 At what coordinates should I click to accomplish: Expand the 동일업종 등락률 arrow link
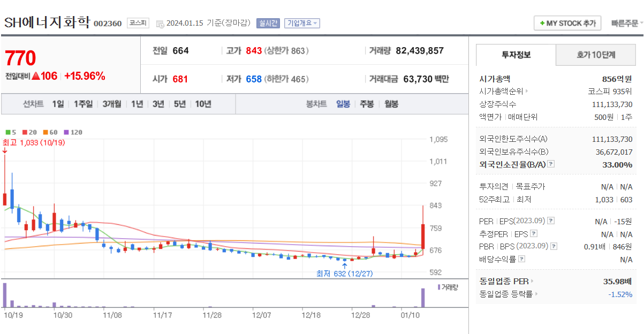536,294
